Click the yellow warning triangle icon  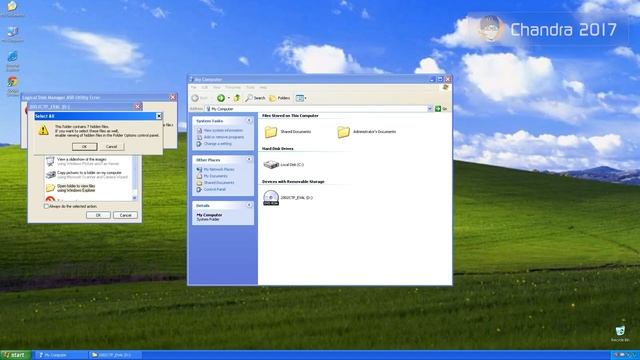43,130
